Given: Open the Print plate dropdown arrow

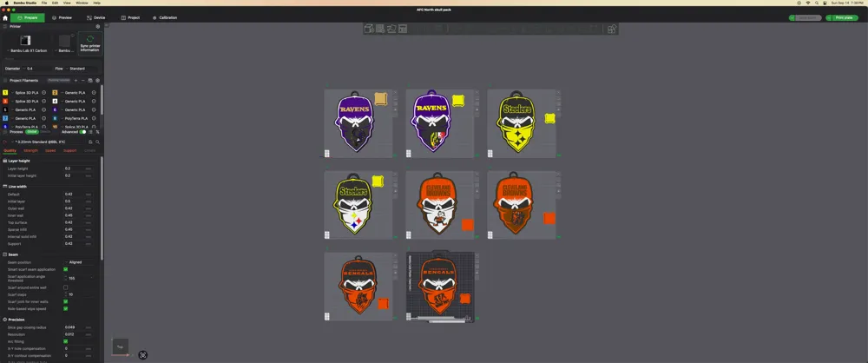Looking at the screenshot, I should [x=829, y=17].
